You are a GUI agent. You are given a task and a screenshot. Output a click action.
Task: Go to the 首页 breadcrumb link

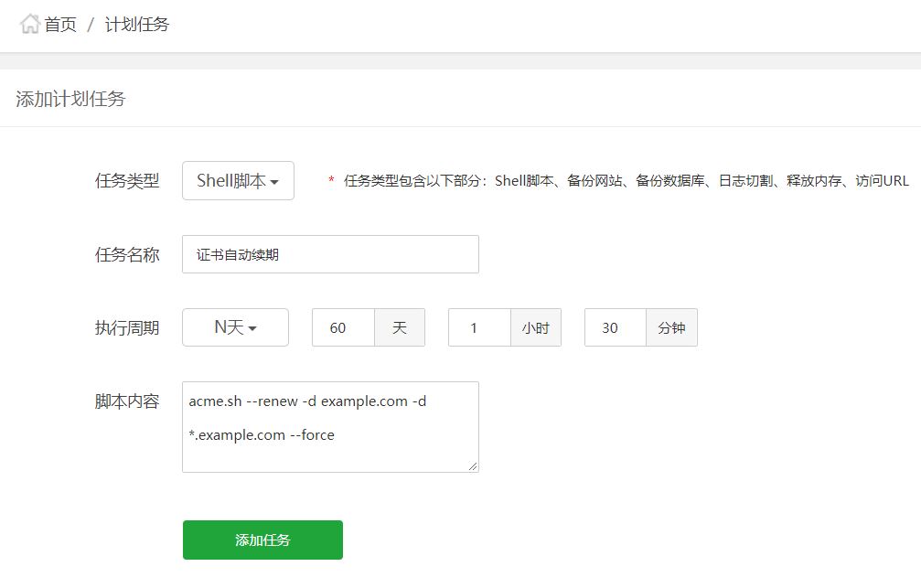60,25
